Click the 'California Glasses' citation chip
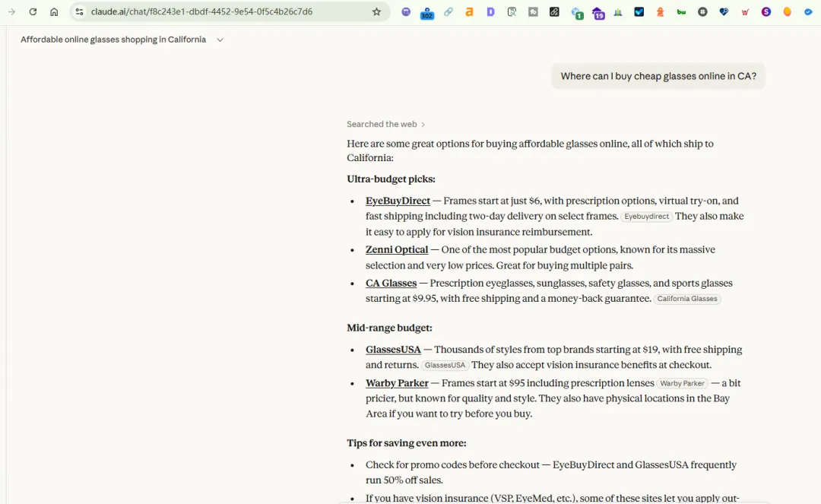 coord(687,299)
